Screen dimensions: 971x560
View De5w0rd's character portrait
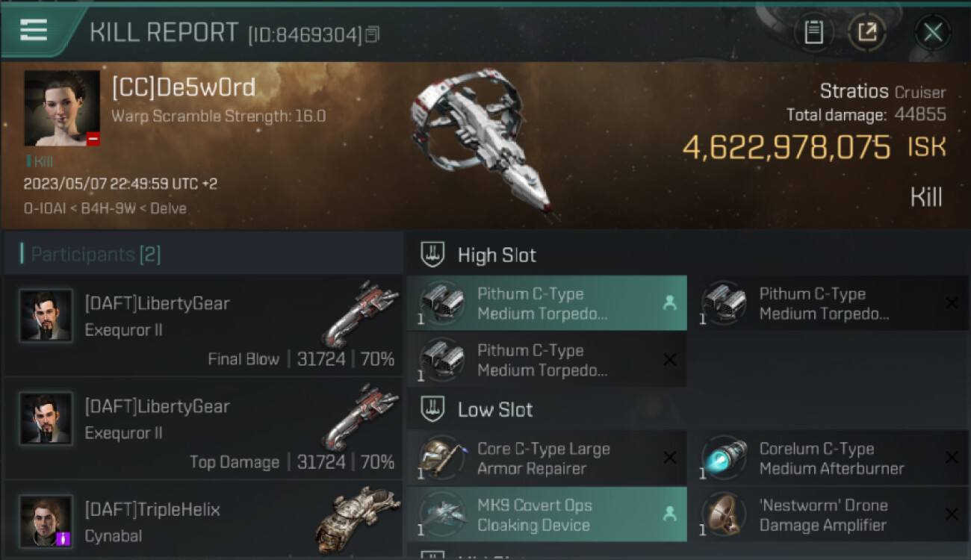coord(62,108)
